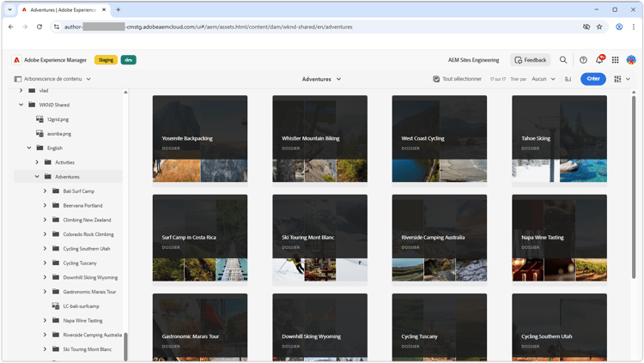Collapse the English folder
Viewport: 644px width, 363px height.
[x=29, y=148]
